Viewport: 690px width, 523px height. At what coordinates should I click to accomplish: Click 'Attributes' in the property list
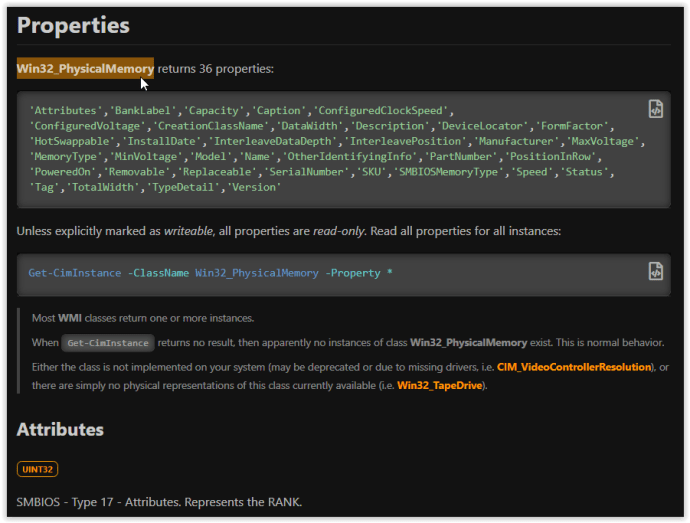[65, 110]
